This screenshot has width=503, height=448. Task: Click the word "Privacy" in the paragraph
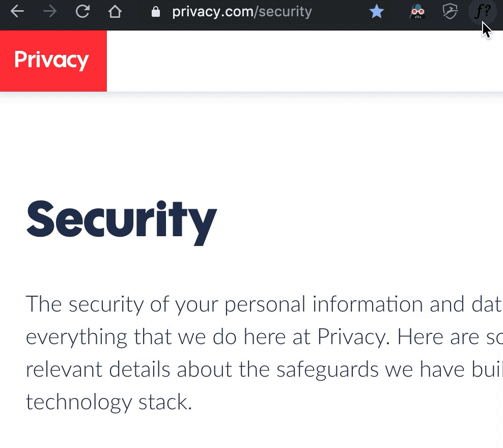[x=352, y=337]
